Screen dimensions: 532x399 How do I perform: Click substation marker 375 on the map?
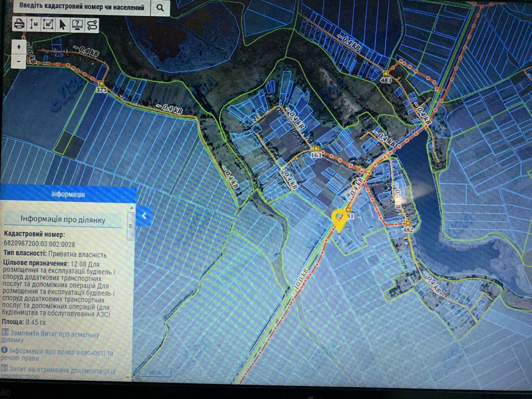coord(102,84)
